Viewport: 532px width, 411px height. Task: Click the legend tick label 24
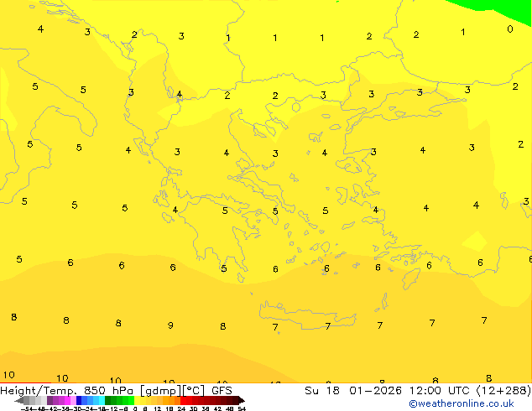181,409
